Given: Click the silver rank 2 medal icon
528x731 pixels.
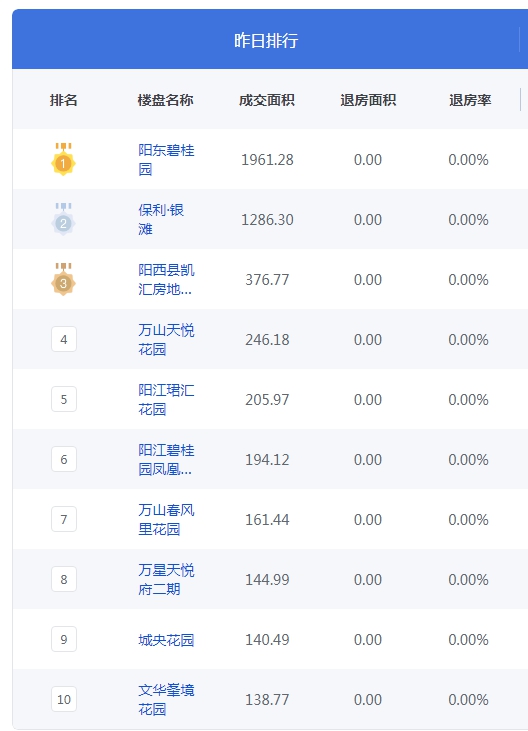Looking at the screenshot, I should (x=63, y=219).
